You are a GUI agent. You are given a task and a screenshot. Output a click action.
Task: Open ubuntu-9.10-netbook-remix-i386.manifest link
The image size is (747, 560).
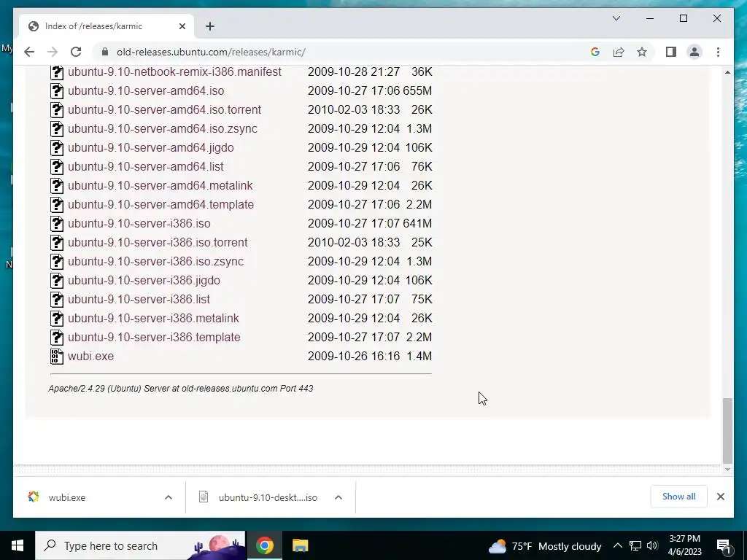pyautogui.click(x=174, y=72)
